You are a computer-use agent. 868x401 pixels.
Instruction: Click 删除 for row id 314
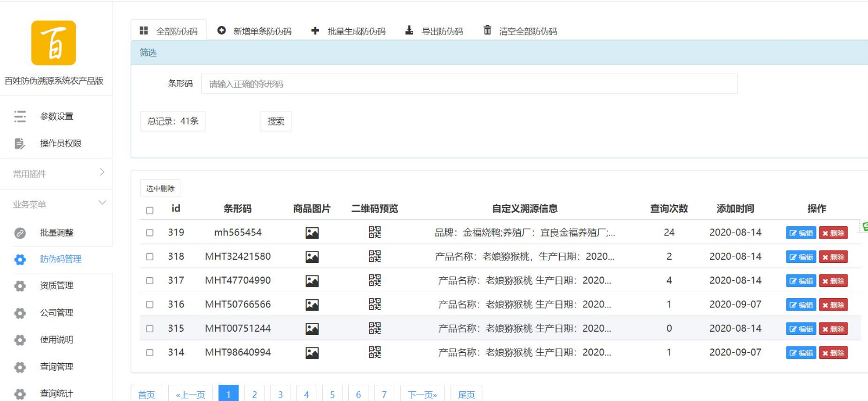833,353
